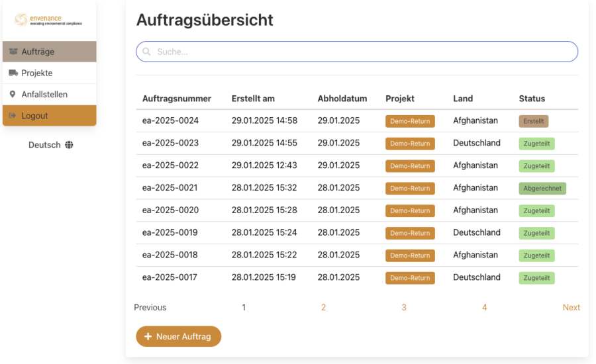The height and width of the screenshot is (364, 596).
Task: Open order ea-2025-0020
Action: pos(170,210)
